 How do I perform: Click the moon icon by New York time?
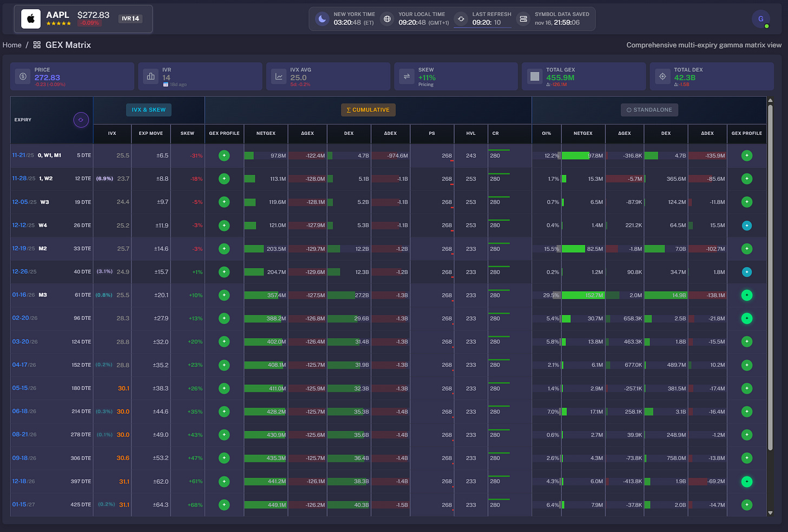pyautogui.click(x=322, y=19)
